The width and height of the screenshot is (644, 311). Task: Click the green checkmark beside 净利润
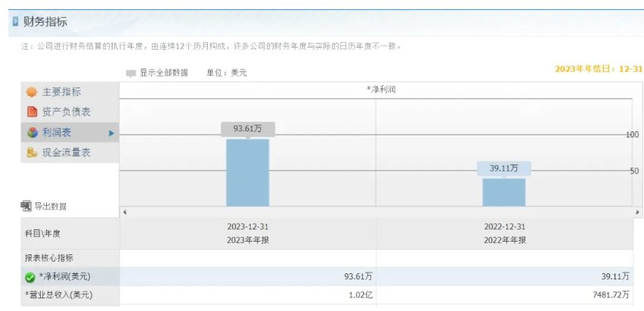(30, 278)
